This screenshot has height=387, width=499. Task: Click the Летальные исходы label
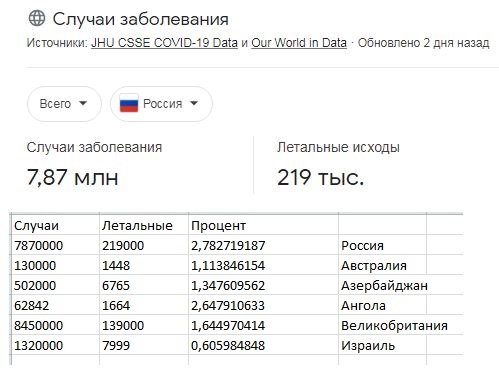click(338, 147)
